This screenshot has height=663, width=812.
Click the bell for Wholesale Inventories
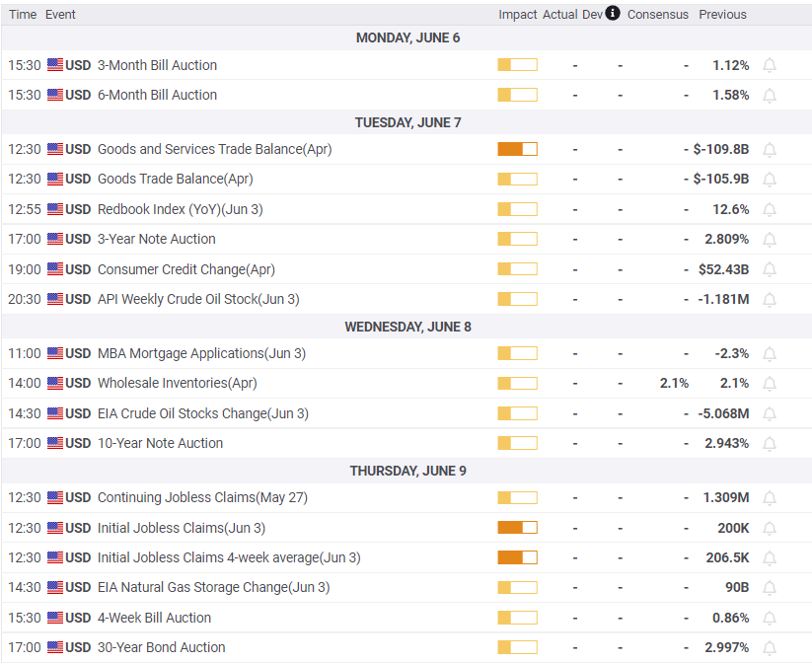[x=770, y=383]
